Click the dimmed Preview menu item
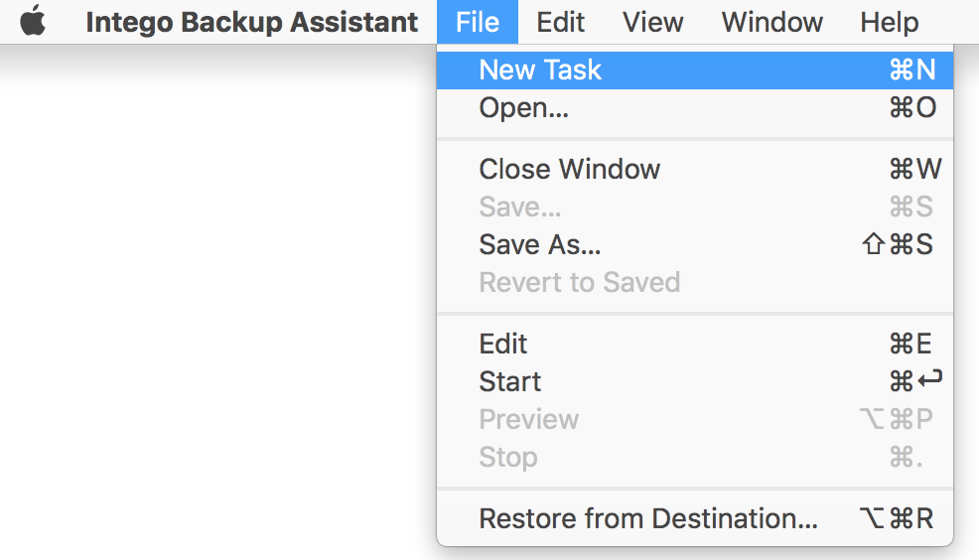 [695, 419]
